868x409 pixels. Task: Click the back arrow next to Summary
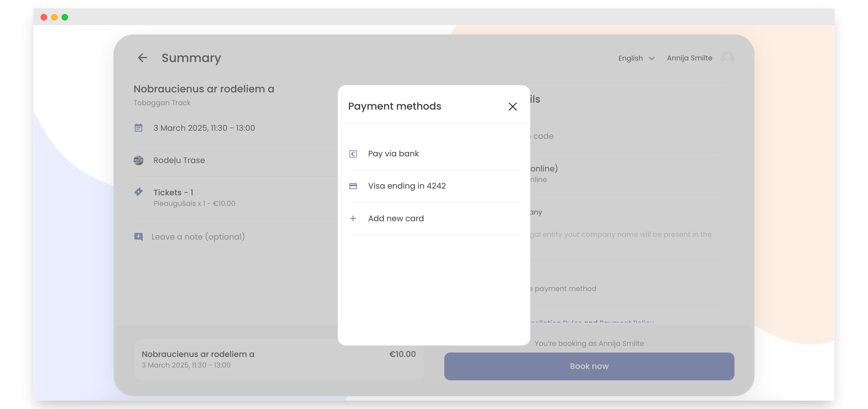click(143, 58)
